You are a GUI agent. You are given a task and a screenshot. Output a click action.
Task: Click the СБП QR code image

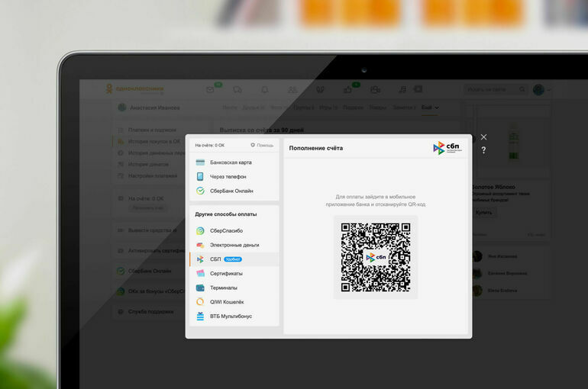pos(376,257)
